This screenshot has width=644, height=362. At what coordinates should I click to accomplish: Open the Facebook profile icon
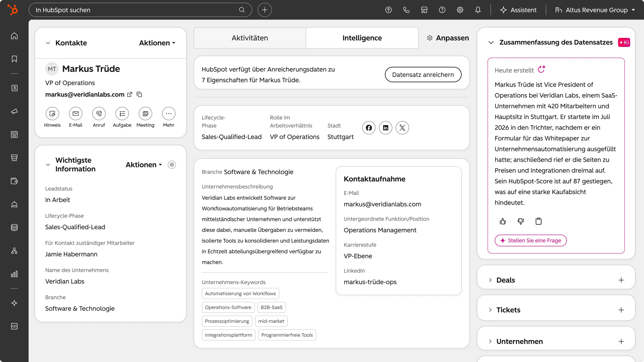click(x=369, y=128)
